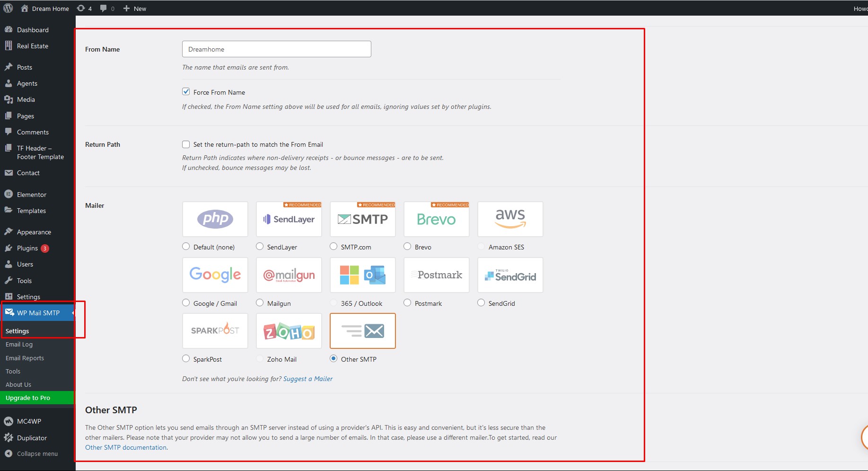Choose the Google logo mailer card
Viewport: 868px width, 471px height.
215,275
